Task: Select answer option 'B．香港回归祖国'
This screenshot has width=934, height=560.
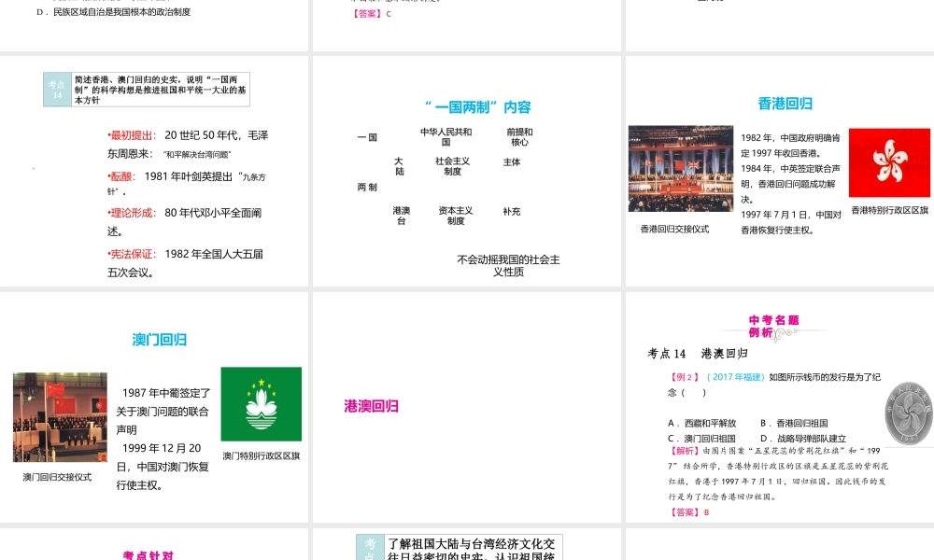Action: point(794,423)
